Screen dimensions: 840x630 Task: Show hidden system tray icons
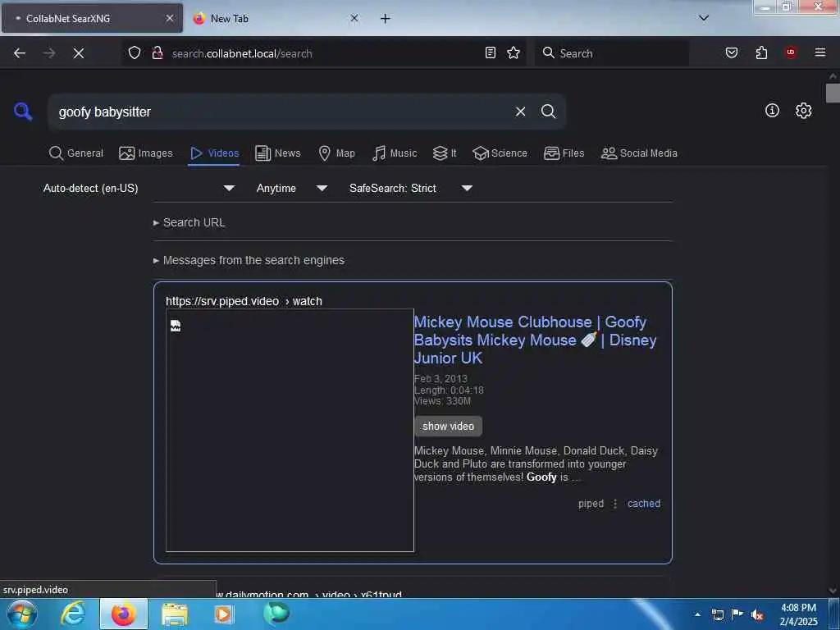tap(697, 614)
